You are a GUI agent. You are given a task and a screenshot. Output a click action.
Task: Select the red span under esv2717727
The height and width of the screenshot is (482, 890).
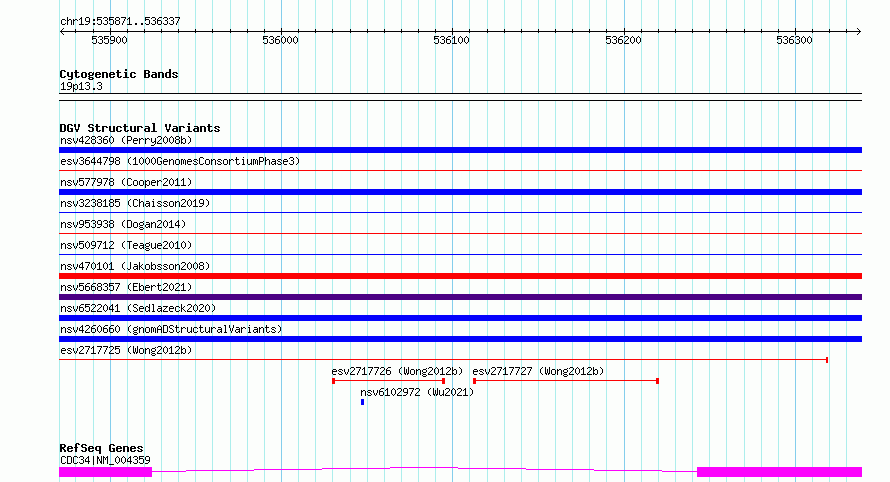click(566, 381)
